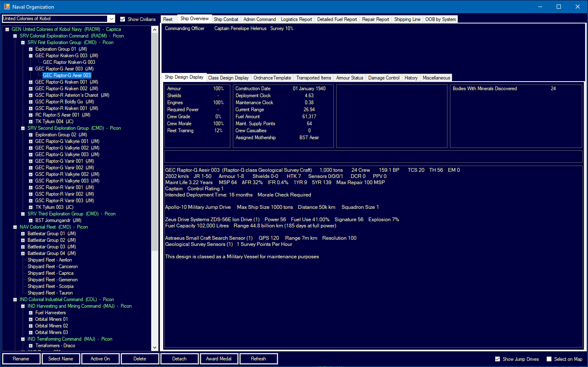Screen dimensions: 588x367
Task: Select Shipyard Fleet - Aerilon
Action: pyautogui.click(x=49, y=260)
